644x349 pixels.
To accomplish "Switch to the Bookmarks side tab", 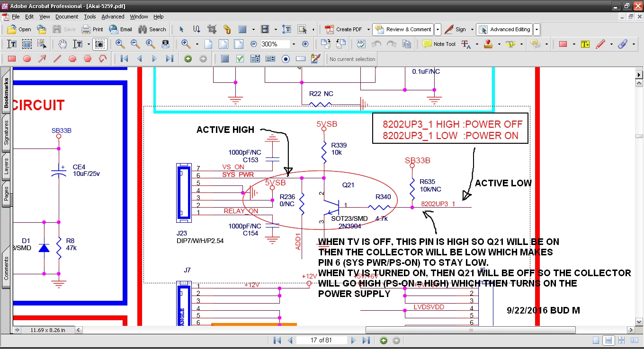I will click(x=6, y=93).
